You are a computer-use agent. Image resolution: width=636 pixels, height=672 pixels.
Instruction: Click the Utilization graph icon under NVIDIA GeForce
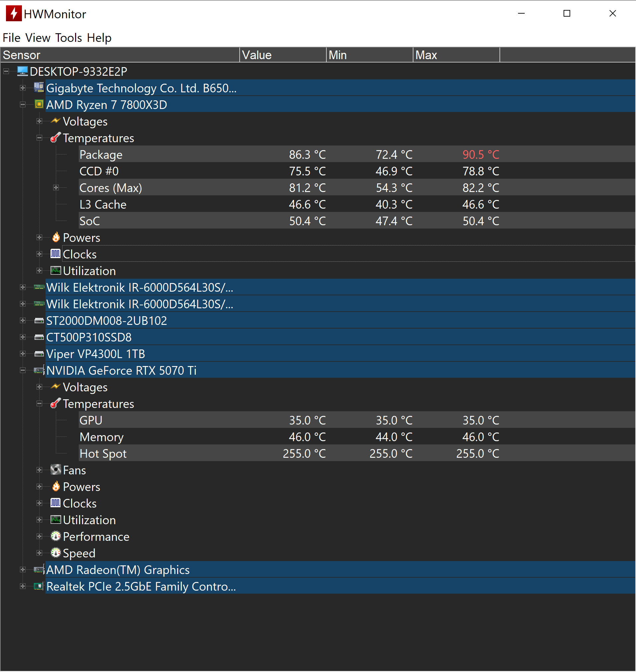point(55,520)
